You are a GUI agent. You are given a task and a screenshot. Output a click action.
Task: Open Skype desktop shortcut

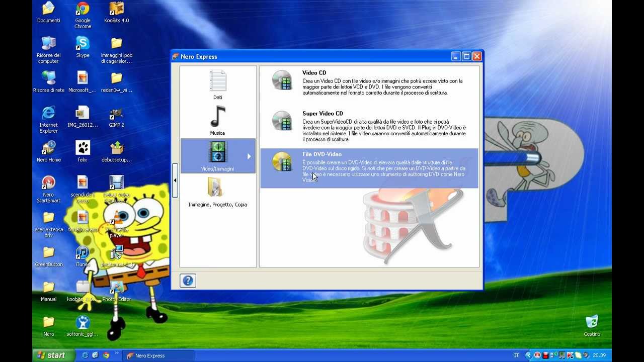point(83,47)
